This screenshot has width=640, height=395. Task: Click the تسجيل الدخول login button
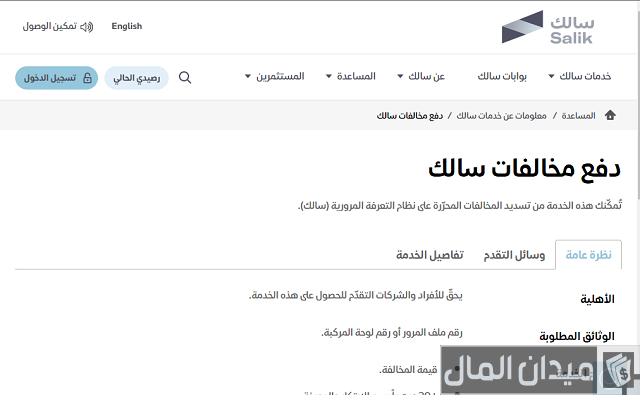pyautogui.click(x=56, y=78)
